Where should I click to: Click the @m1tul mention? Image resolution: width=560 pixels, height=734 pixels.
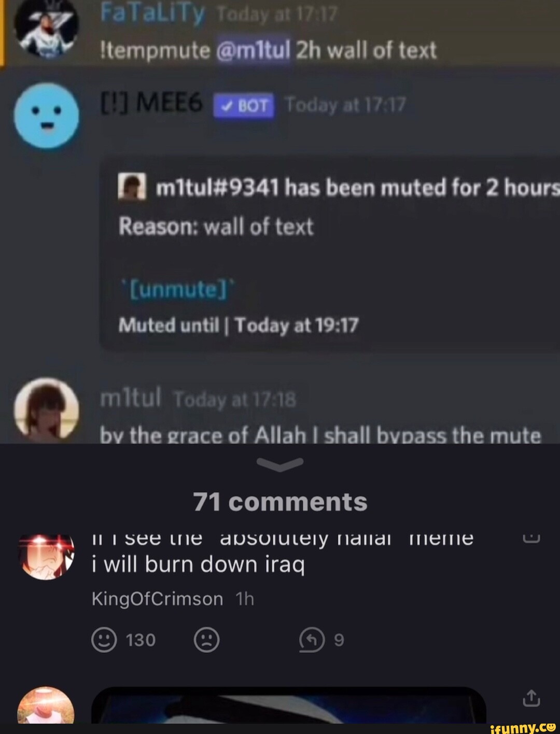pyautogui.click(x=253, y=51)
